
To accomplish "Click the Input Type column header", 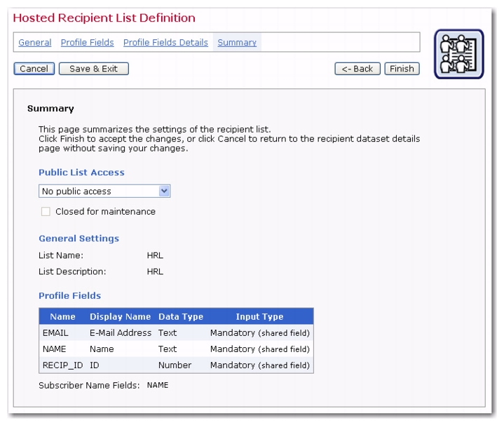I will click(x=260, y=316).
